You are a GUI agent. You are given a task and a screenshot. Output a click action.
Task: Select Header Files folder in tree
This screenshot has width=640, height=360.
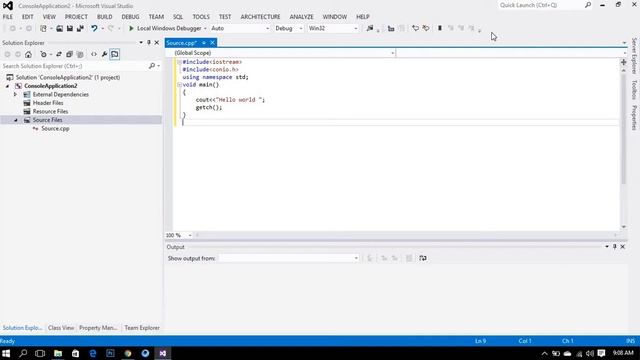click(48, 103)
